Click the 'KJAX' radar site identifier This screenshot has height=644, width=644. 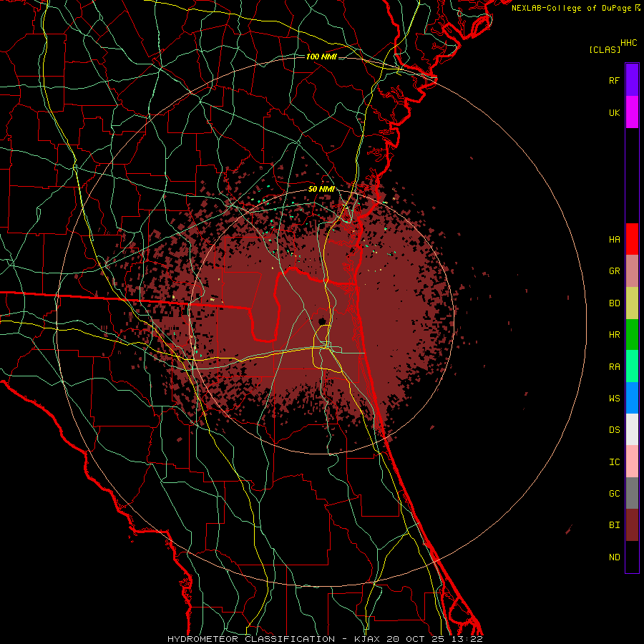click(x=367, y=639)
